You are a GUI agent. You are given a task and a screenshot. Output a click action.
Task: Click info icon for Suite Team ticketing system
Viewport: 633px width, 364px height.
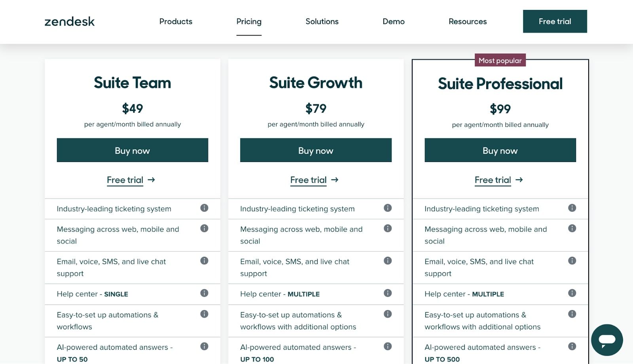coord(204,208)
